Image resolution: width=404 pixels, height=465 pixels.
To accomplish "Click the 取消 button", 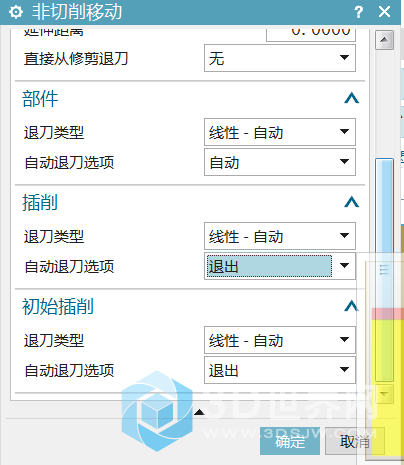I will point(355,441).
